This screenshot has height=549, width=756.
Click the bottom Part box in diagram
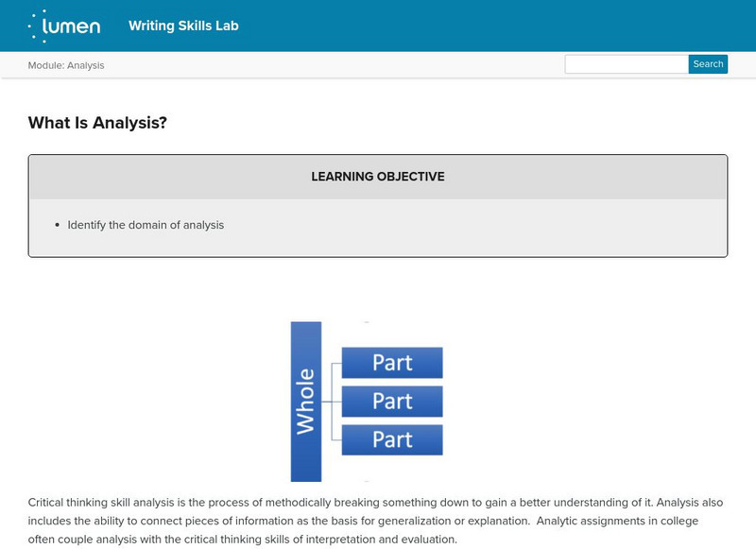point(392,439)
